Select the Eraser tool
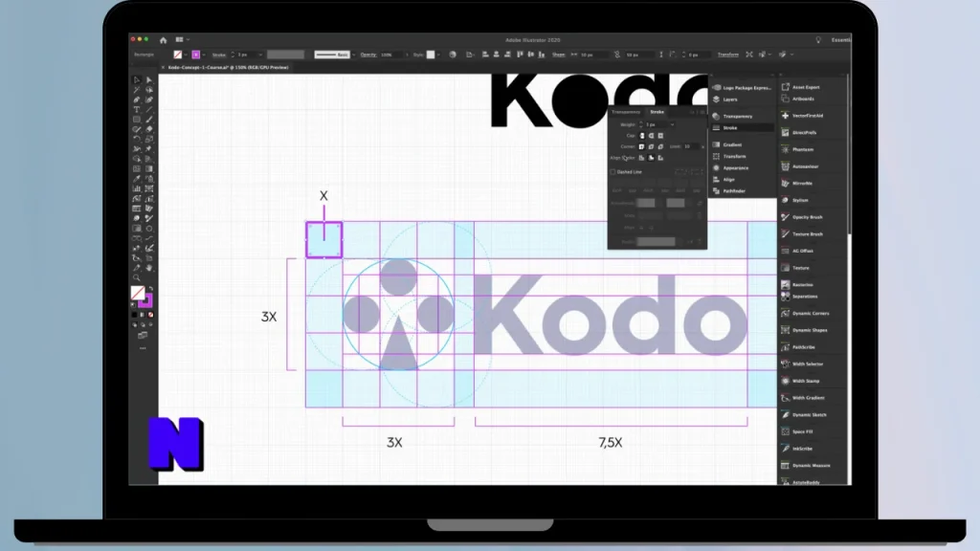 pyautogui.click(x=148, y=129)
